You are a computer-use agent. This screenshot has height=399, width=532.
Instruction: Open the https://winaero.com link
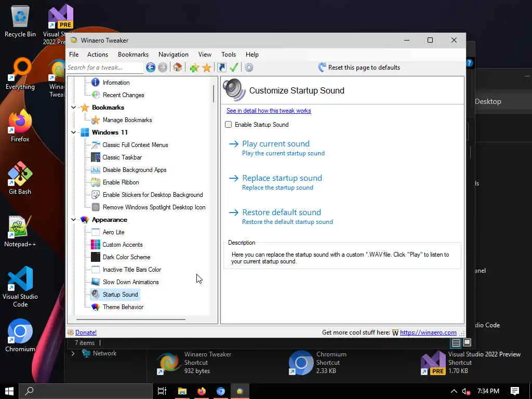click(428, 332)
